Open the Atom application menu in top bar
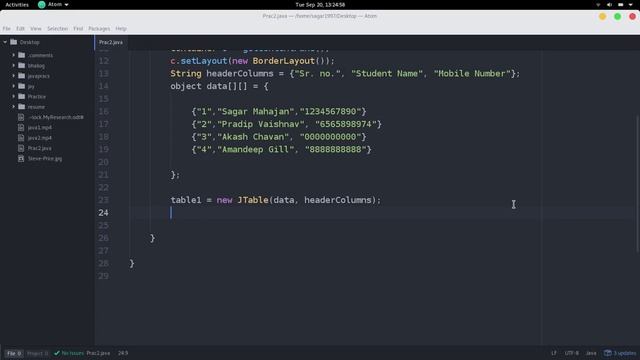640x360 pixels. pos(53,5)
